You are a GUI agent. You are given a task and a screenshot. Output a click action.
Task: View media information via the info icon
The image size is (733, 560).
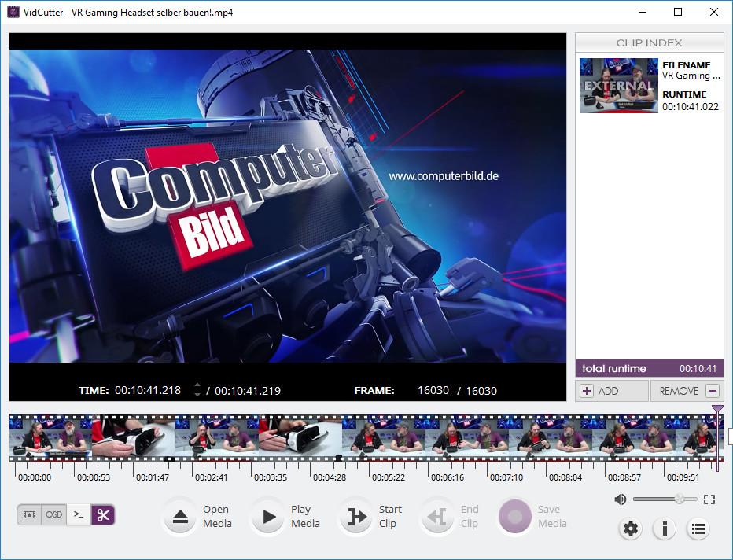664,529
